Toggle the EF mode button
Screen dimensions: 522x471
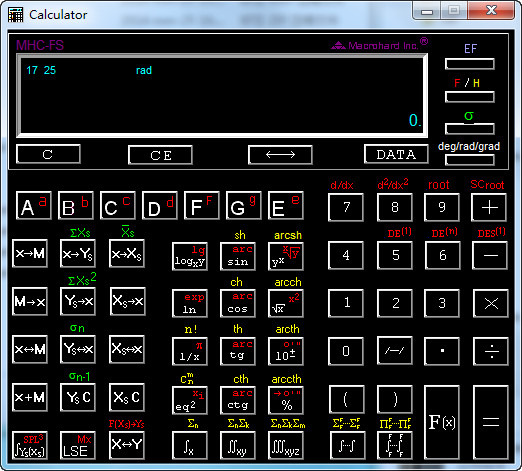469,64
